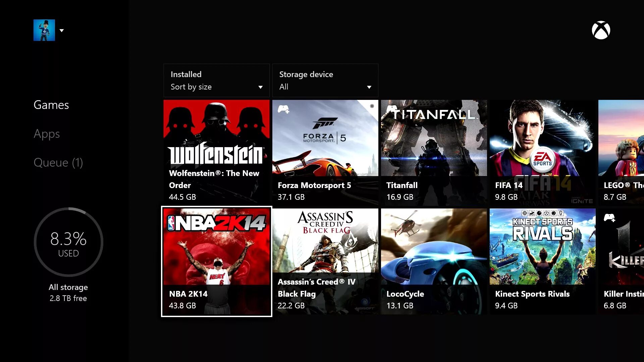644x362 pixels.
Task: Select the LocoCycle game tile
Action: [x=434, y=261]
